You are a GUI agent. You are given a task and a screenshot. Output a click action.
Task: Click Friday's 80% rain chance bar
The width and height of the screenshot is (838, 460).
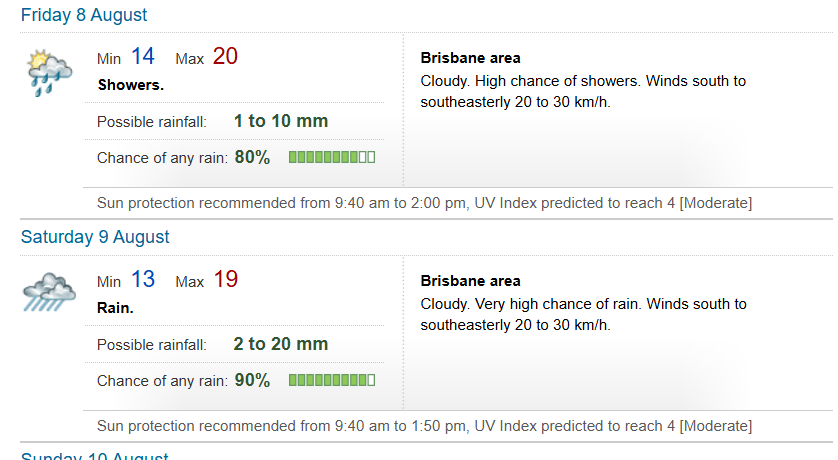tap(332, 157)
